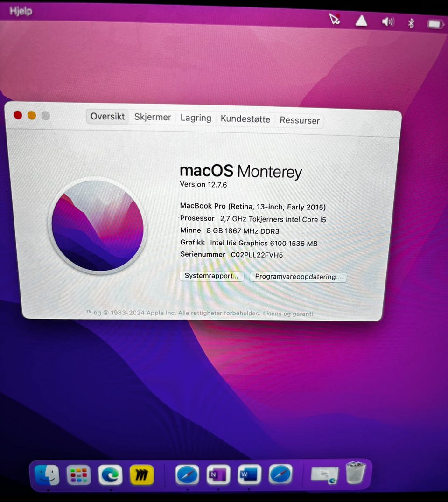Switch to the Skjermer tab
448x502 pixels.
pos(153,117)
